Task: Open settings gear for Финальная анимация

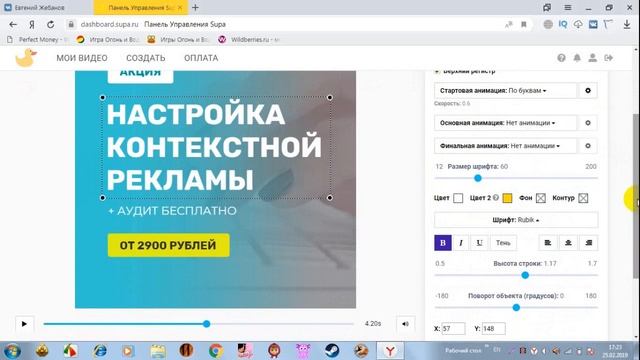Action: (x=588, y=146)
